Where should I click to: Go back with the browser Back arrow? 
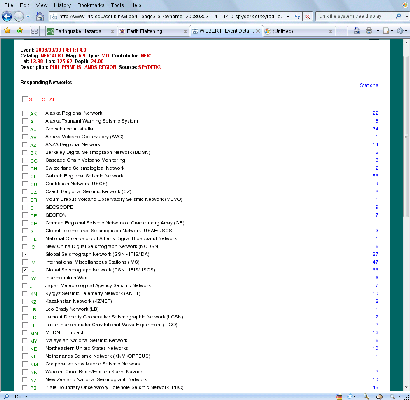[x=7, y=16]
